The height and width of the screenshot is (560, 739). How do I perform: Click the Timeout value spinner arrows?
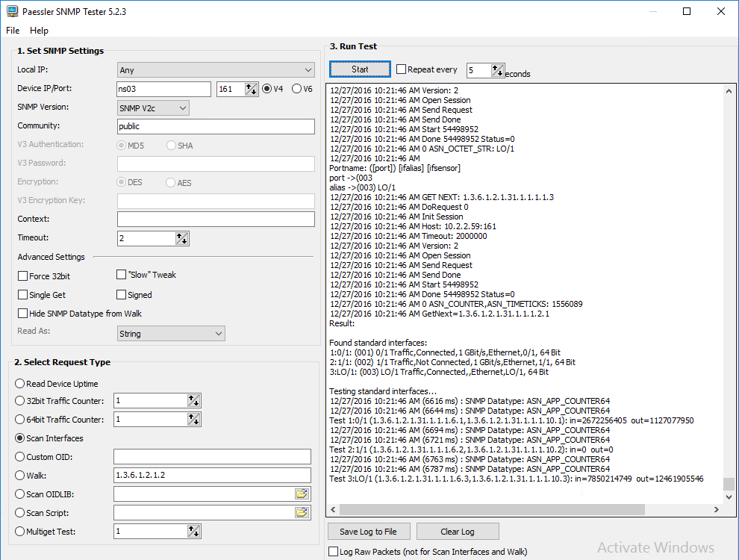(x=182, y=238)
